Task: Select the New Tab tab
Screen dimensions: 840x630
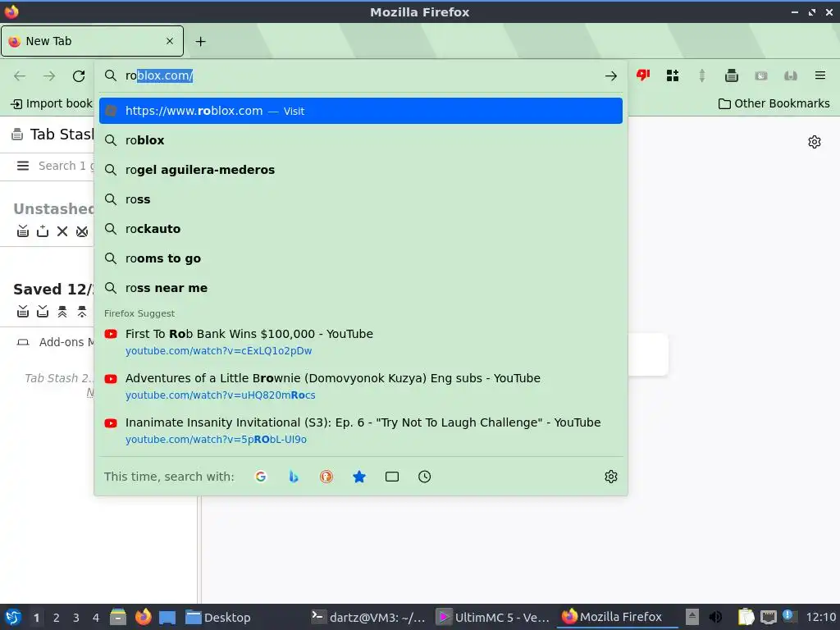Action: coord(92,41)
